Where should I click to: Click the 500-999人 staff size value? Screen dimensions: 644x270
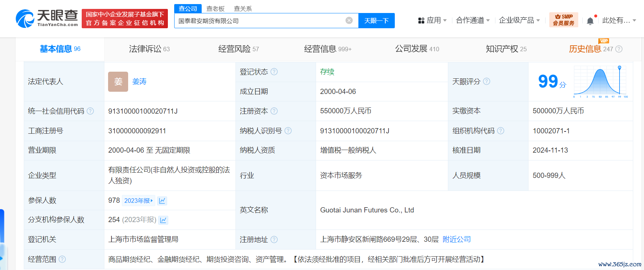[x=549, y=175]
